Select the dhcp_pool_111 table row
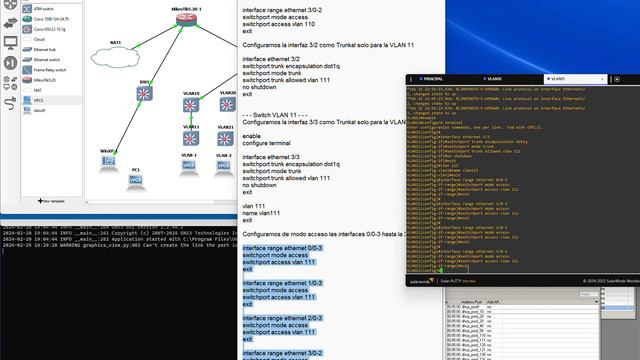The width and height of the screenshot is (640, 360). [522, 340]
